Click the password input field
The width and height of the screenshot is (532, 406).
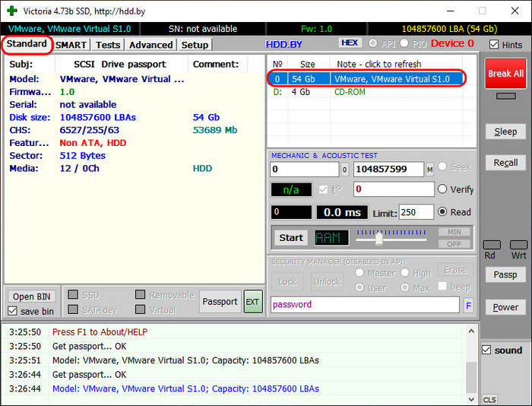pyautogui.click(x=365, y=304)
